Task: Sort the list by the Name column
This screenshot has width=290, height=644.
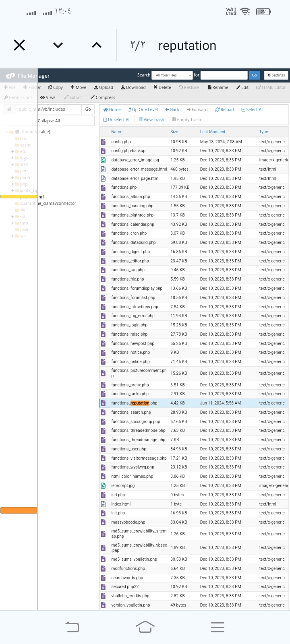Action: click(117, 132)
